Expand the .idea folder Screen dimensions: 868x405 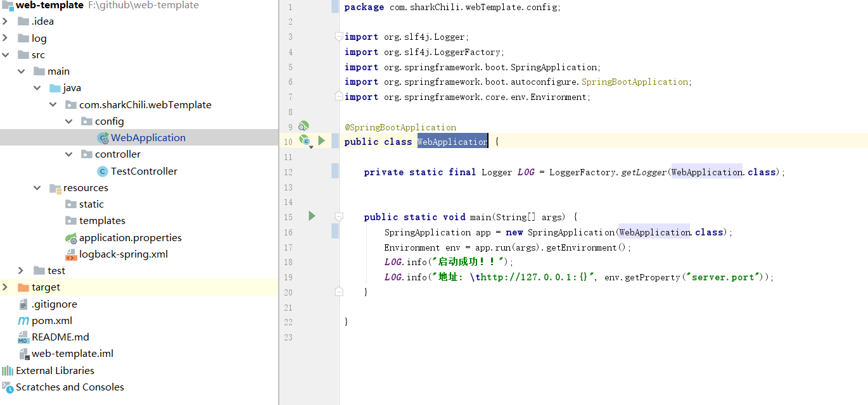[6, 22]
